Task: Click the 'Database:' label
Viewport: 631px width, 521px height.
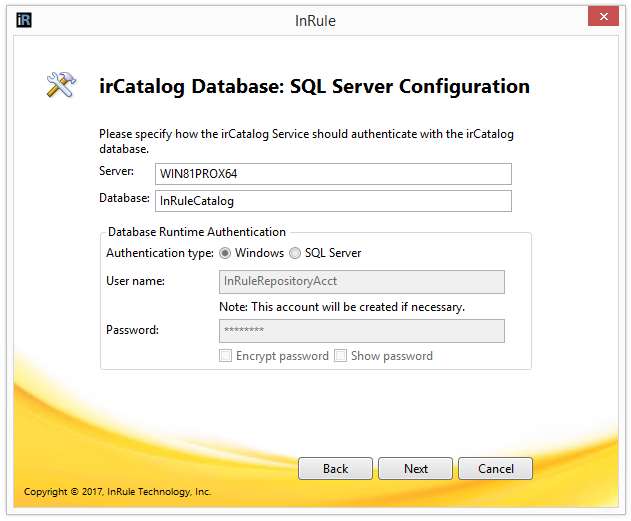Action: pos(124,198)
